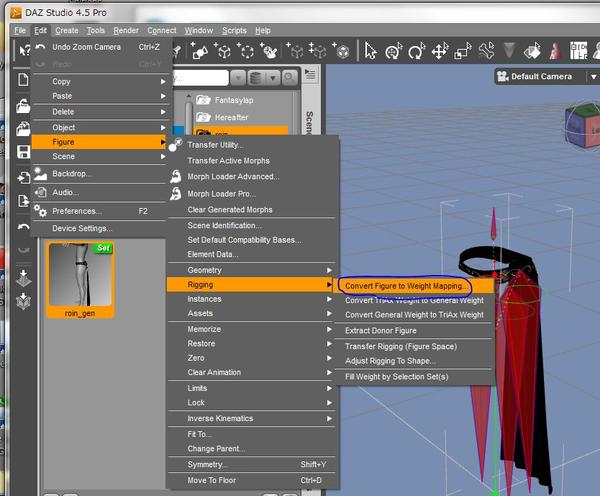Screen dimensions: 600x496
Task: Select the Translate move-arrows tool
Action: (x=440, y=51)
